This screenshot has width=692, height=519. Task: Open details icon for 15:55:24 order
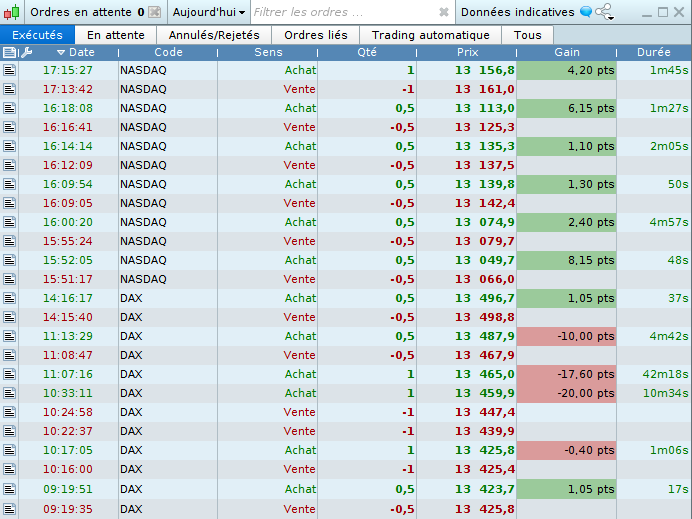[x=10, y=241]
